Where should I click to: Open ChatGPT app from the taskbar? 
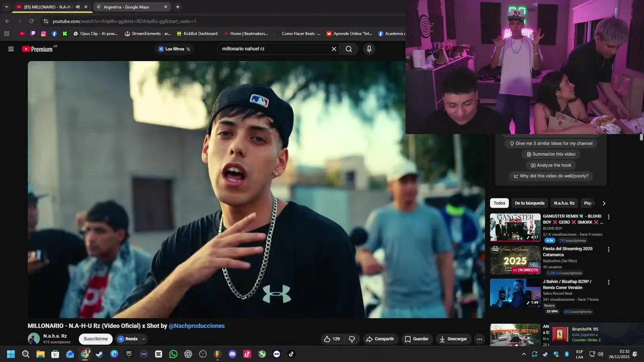tap(188, 354)
